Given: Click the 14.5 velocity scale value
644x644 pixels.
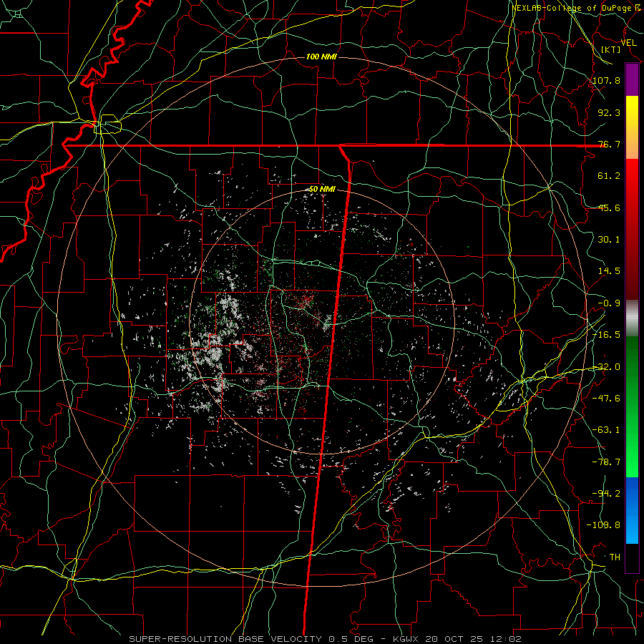Looking at the screenshot, I should [609, 271].
